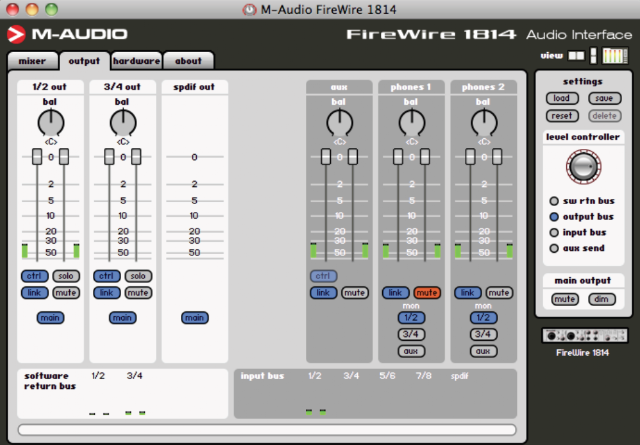Toggle ctrl on 1/2 out channel
640x445 pixels.
[x=35, y=276]
